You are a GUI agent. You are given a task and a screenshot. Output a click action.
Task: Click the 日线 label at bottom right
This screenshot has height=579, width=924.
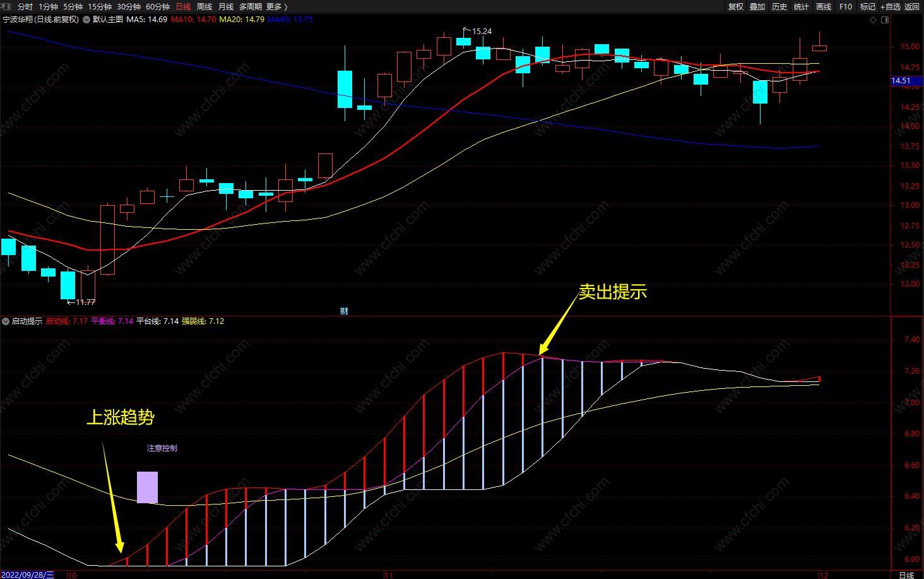point(906,575)
